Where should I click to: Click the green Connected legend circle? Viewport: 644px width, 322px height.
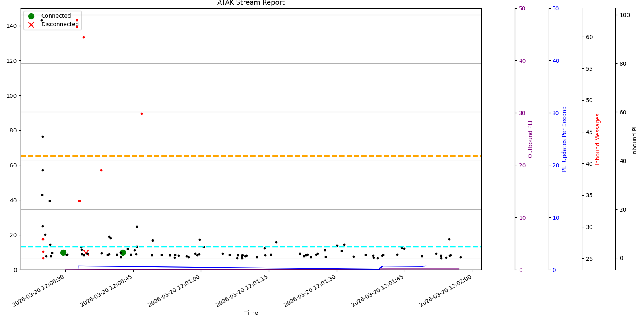(x=31, y=16)
